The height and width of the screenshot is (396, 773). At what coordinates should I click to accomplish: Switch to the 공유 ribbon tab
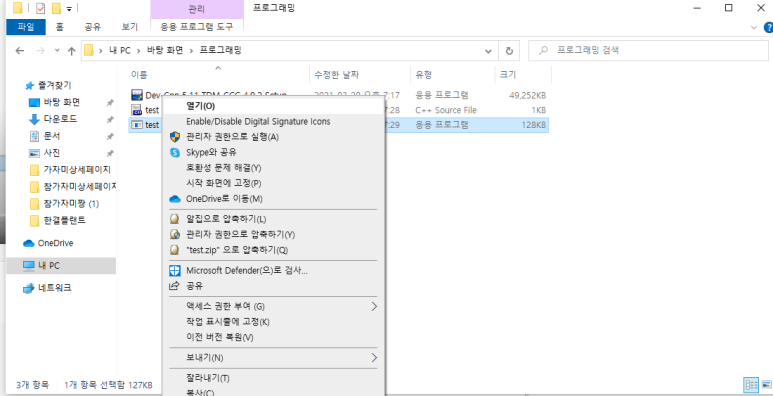(93, 27)
